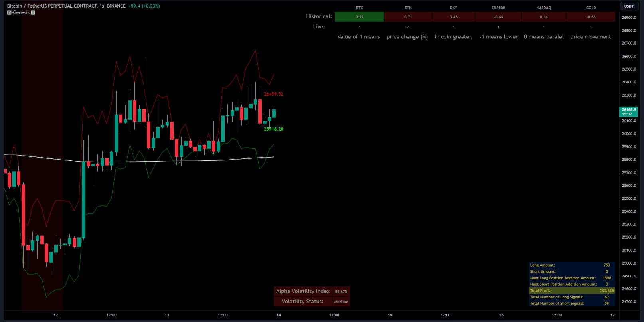Viewport: 644px width, 322px height.
Task: Click the Short Amount: label
Action: pyautogui.click(x=543, y=271)
